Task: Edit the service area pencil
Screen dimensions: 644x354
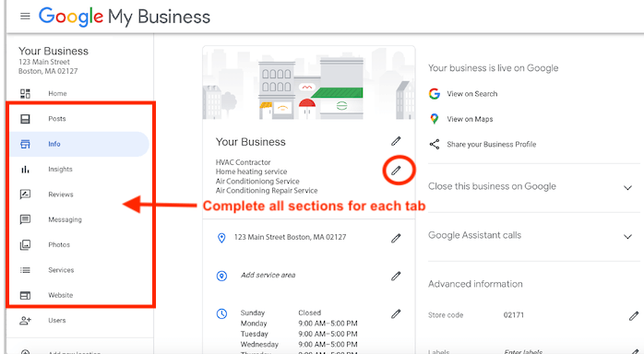Action: coord(396,276)
